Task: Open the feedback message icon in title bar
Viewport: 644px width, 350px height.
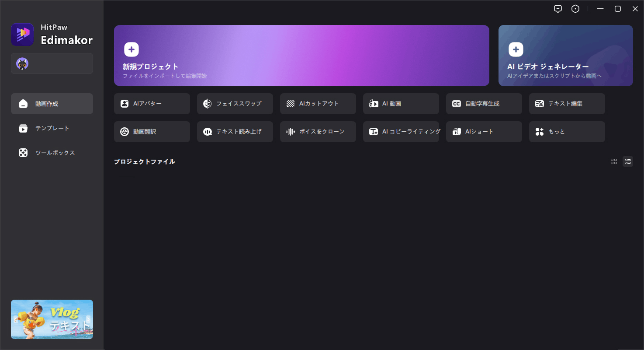Action: tap(558, 9)
